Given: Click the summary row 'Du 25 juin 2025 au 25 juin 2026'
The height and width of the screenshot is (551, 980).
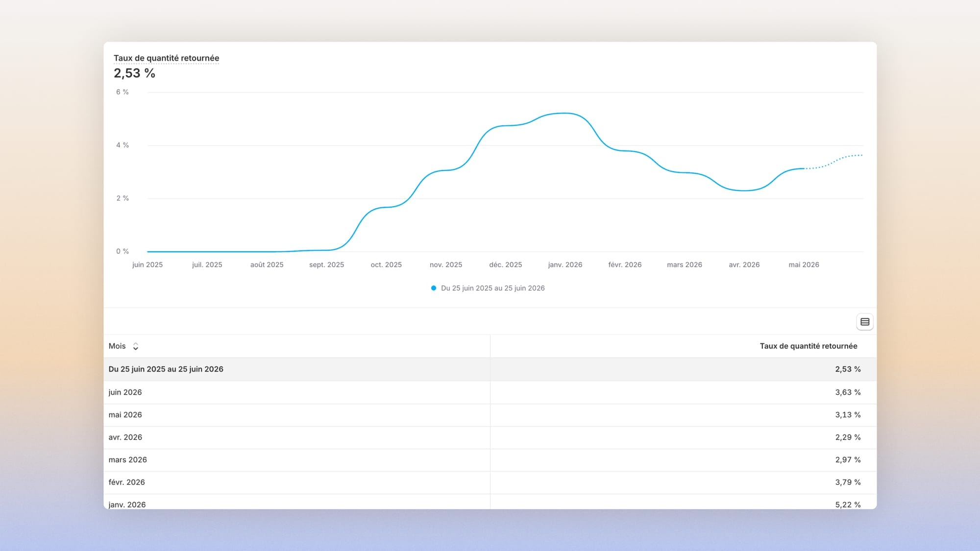Looking at the screenshot, I should point(490,369).
